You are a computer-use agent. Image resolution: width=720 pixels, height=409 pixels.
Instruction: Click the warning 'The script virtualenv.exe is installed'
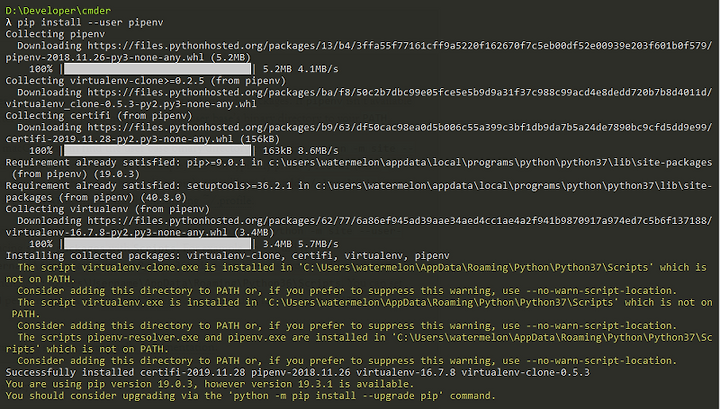tap(365, 303)
